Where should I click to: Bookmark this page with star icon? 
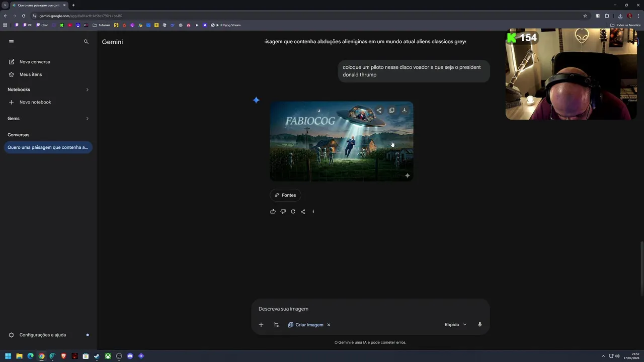[585, 16]
